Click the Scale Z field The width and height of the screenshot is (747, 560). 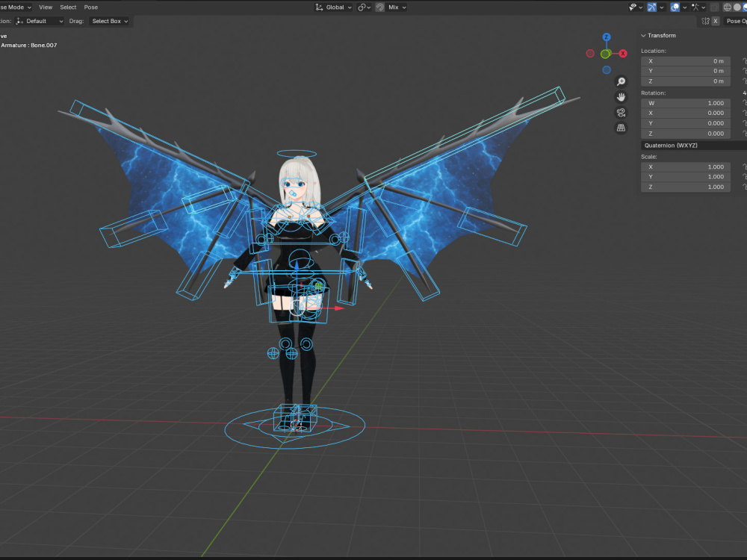click(x=686, y=187)
